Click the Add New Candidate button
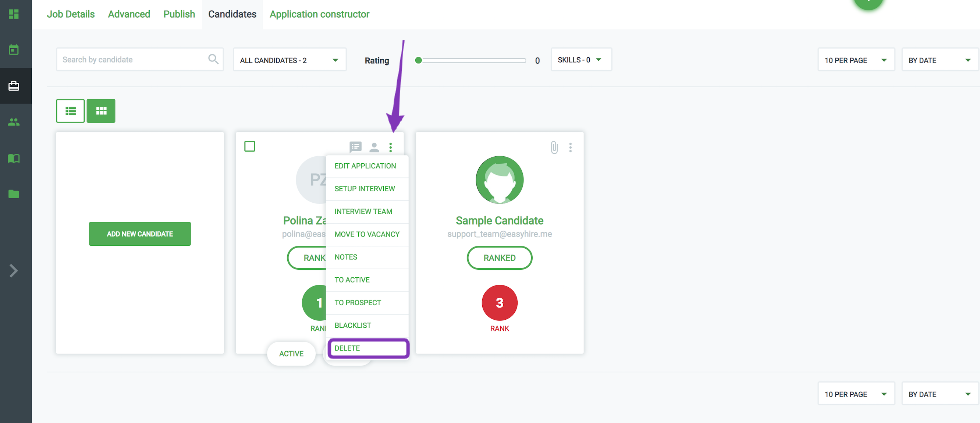 [x=140, y=234]
